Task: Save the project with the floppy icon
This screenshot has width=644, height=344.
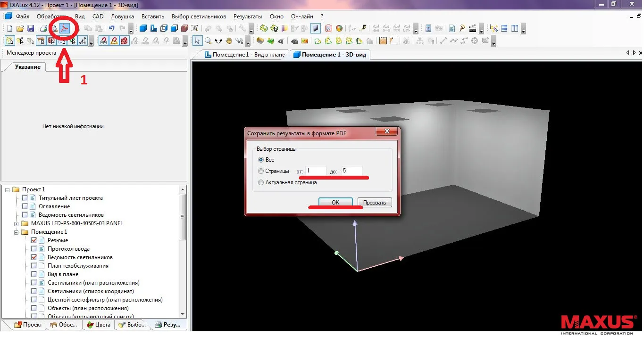Action: click(30, 29)
